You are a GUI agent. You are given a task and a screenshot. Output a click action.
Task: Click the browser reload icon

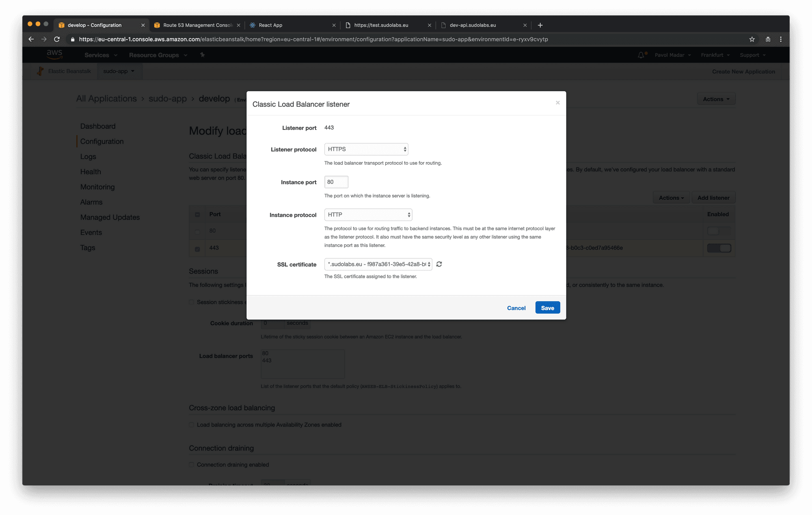pyautogui.click(x=57, y=39)
